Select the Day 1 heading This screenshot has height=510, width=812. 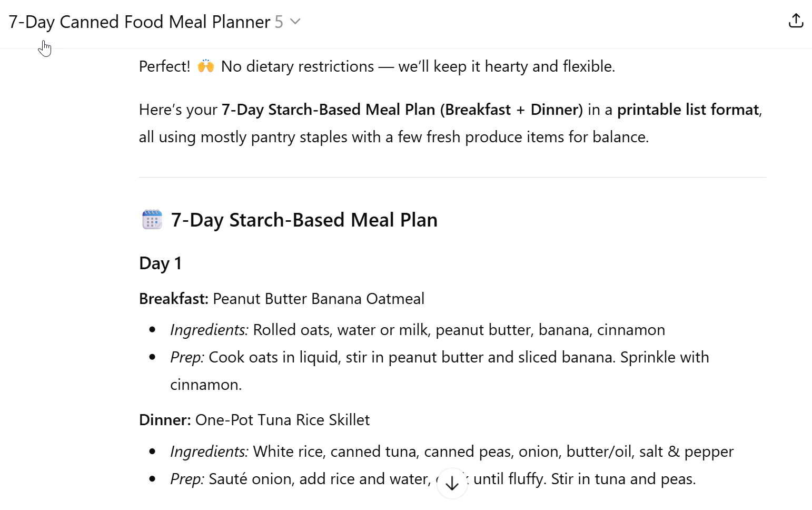click(160, 263)
